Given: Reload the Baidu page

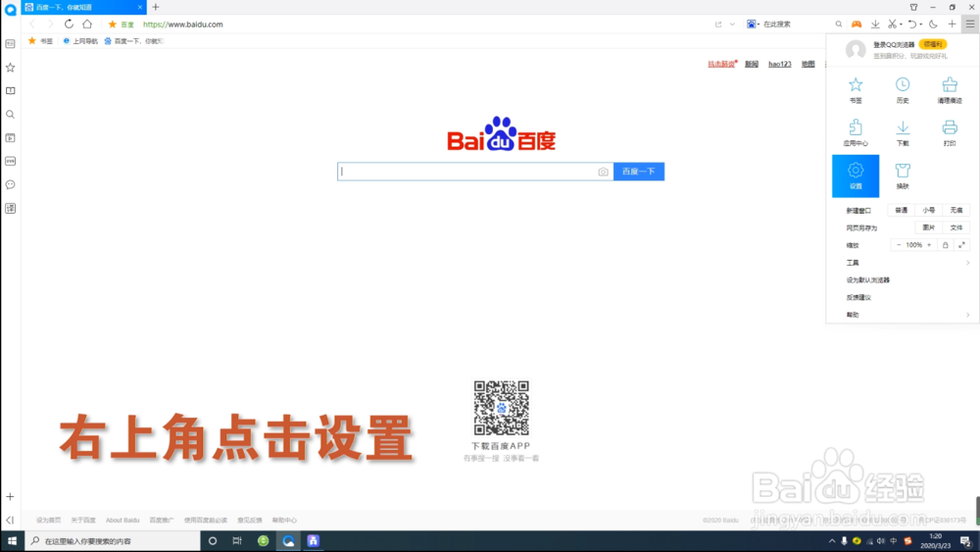Looking at the screenshot, I should point(69,24).
